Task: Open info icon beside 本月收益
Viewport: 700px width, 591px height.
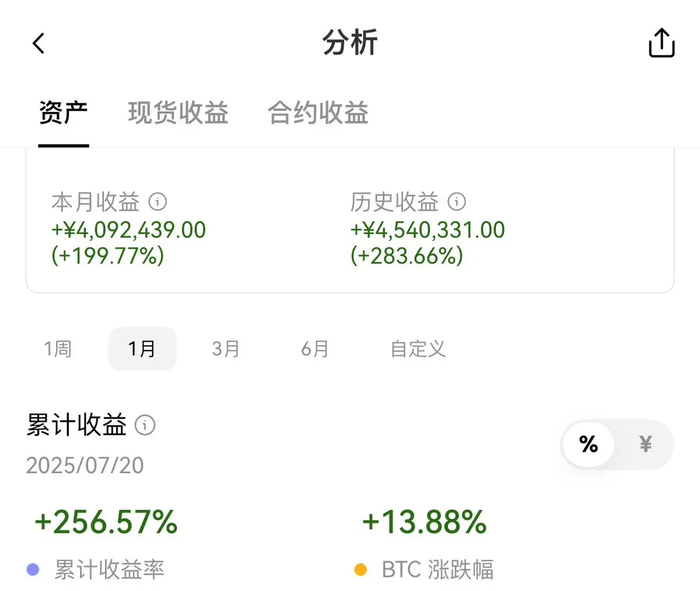Action: click(157, 202)
